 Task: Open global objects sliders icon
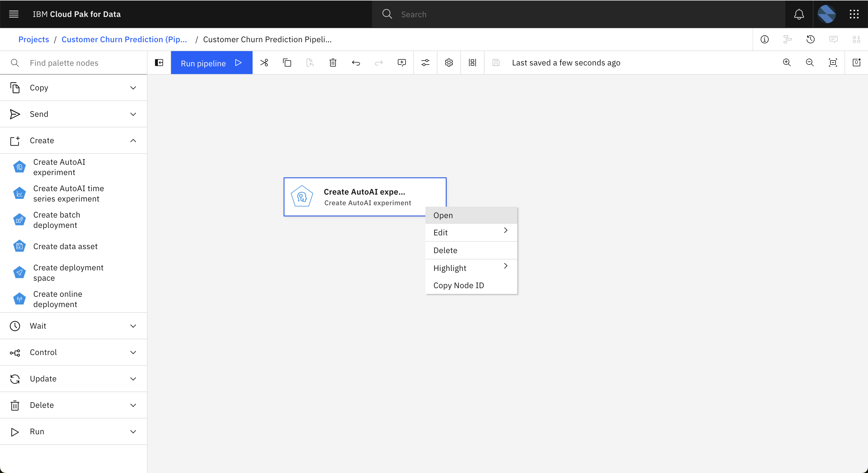[x=425, y=63]
